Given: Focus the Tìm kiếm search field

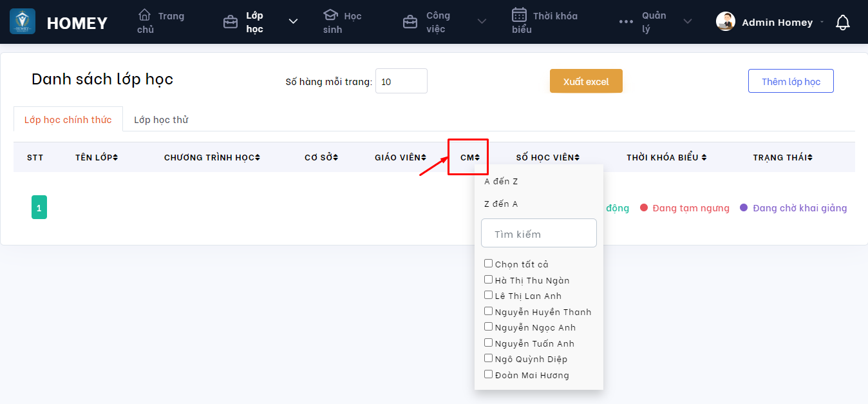Looking at the screenshot, I should pyautogui.click(x=539, y=234).
